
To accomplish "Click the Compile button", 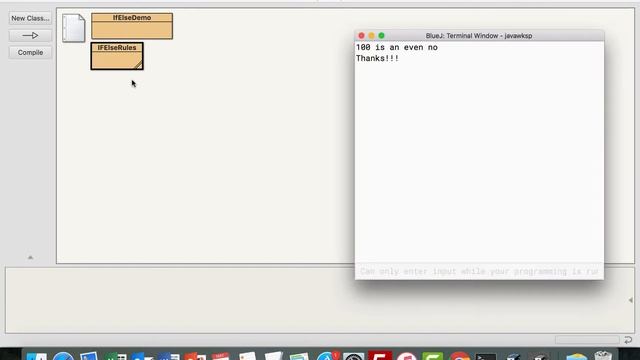I will (x=30, y=53).
